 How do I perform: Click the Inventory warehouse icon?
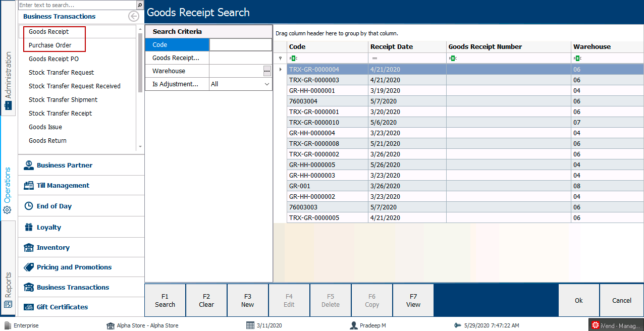[x=29, y=248]
